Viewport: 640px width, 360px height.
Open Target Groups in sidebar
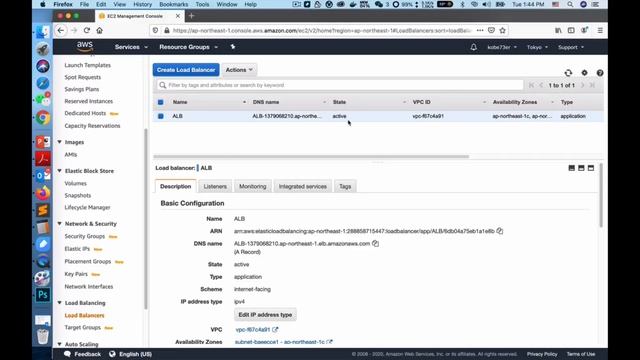point(82,327)
